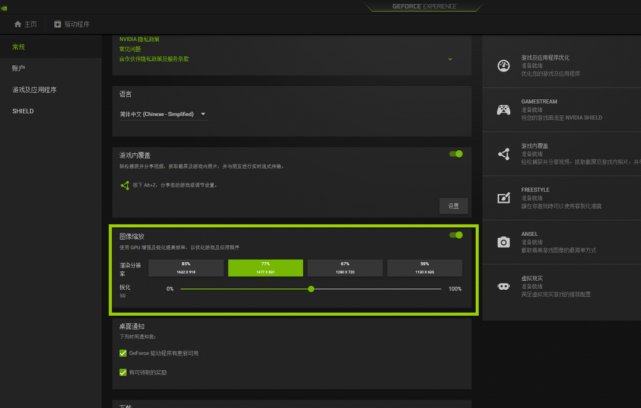The image size is (641, 408).
Task: Click the FREESTYLE edit icon
Action: 504,198
